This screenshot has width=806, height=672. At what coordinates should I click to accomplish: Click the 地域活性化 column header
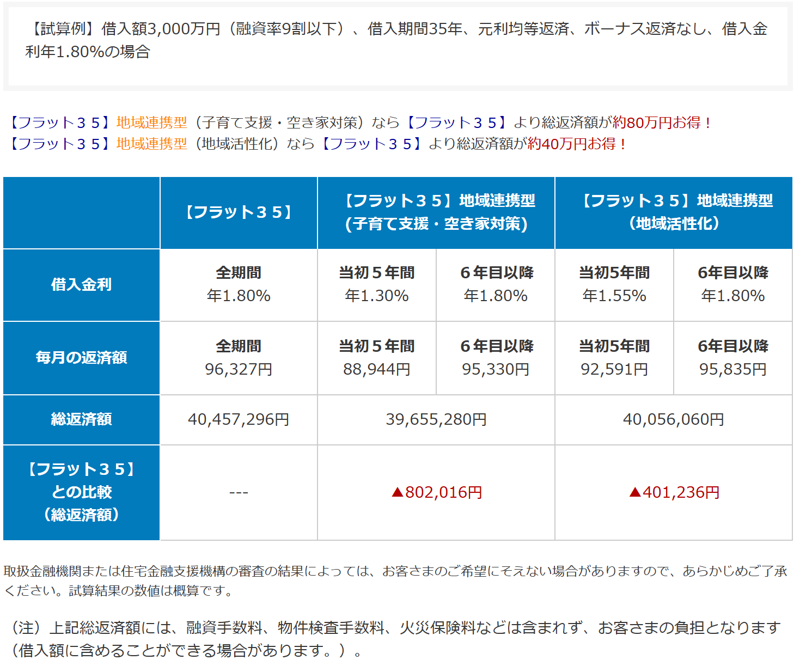click(674, 212)
